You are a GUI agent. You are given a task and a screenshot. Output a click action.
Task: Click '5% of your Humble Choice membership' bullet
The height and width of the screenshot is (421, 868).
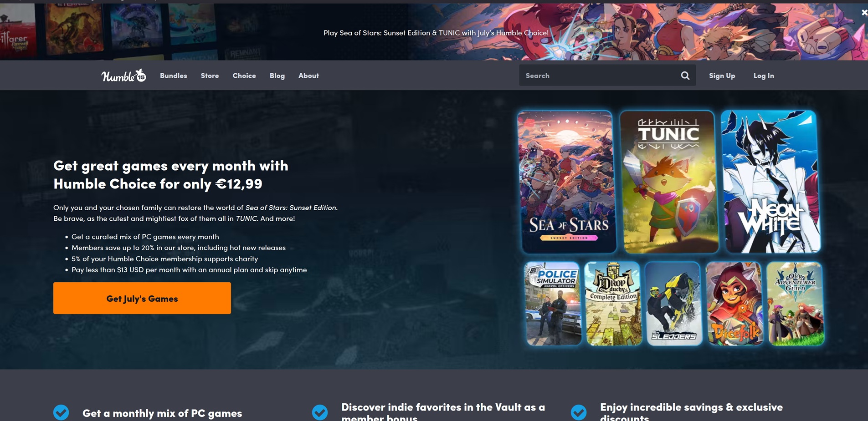[x=165, y=259]
